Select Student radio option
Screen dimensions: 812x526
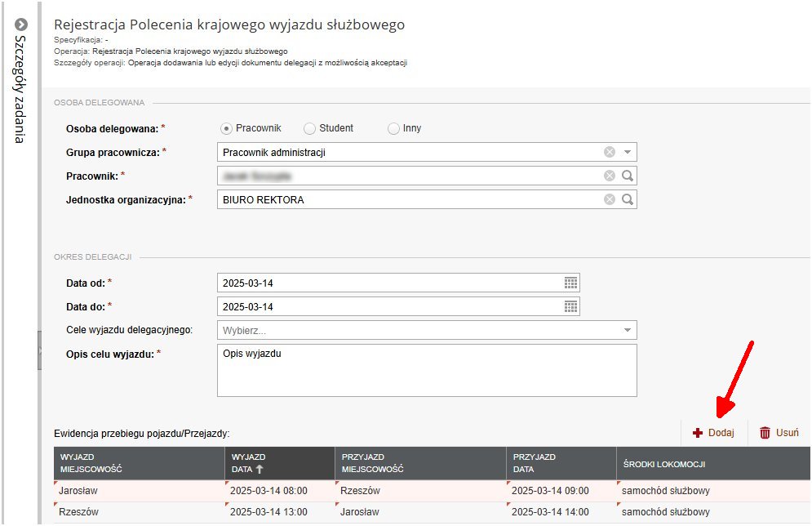[309, 128]
